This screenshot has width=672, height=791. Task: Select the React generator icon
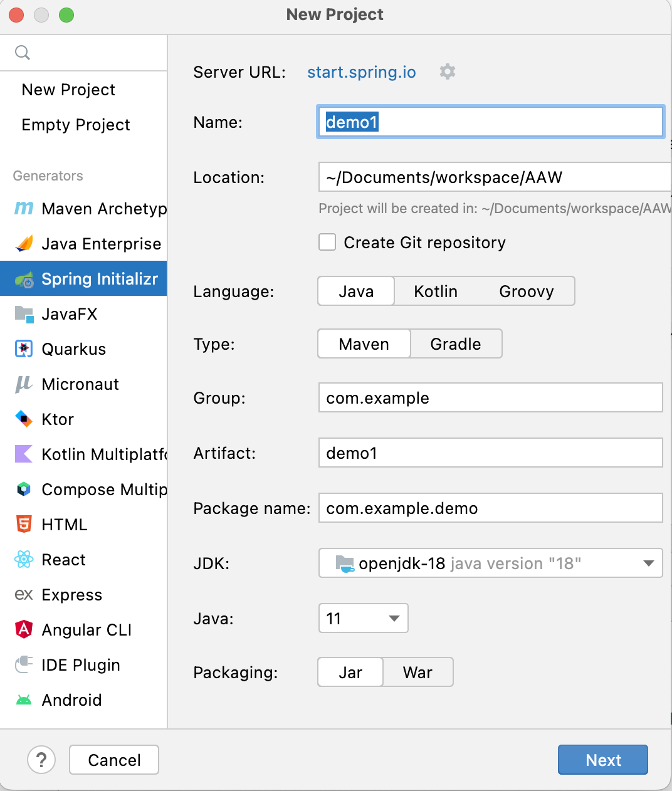[x=24, y=559]
